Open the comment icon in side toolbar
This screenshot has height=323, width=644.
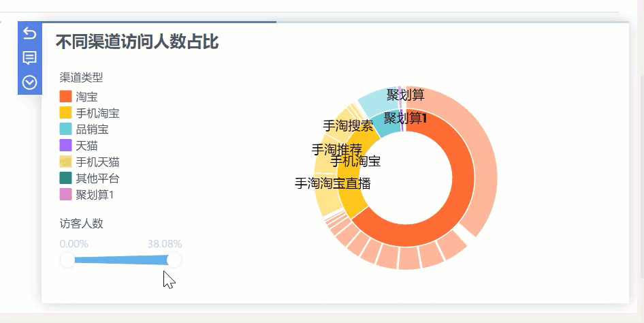[x=29, y=57]
